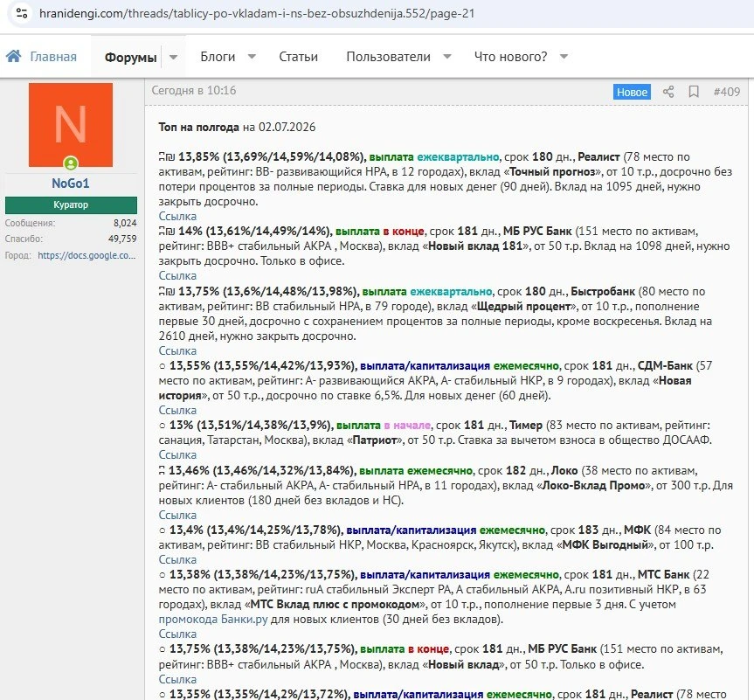Viewport: 754px width, 700px height.
Task: Open the Статьи menu item
Action: tap(298, 57)
